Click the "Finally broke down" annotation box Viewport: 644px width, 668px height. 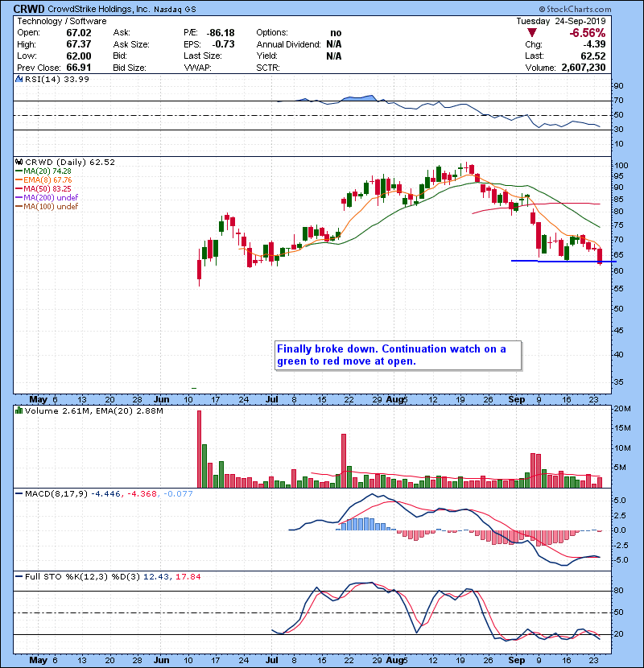pyautogui.click(x=398, y=355)
